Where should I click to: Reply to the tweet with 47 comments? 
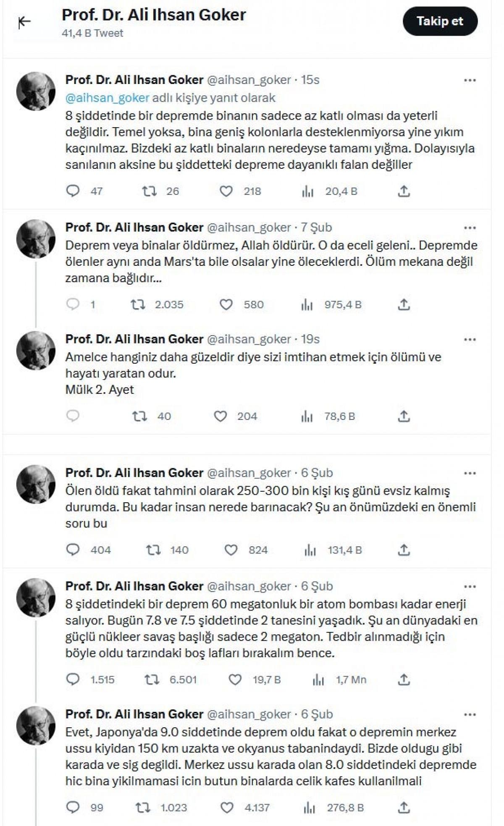[73, 191]
